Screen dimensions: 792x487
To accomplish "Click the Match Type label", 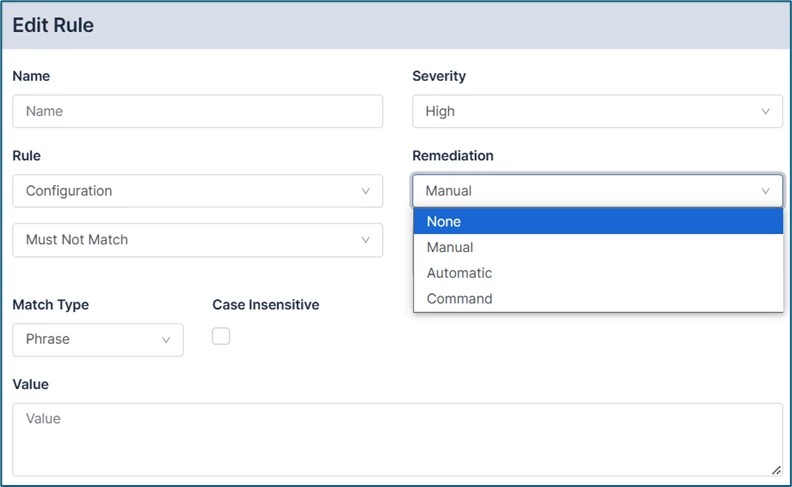I will pyautogui.click(x=51, y=305).
